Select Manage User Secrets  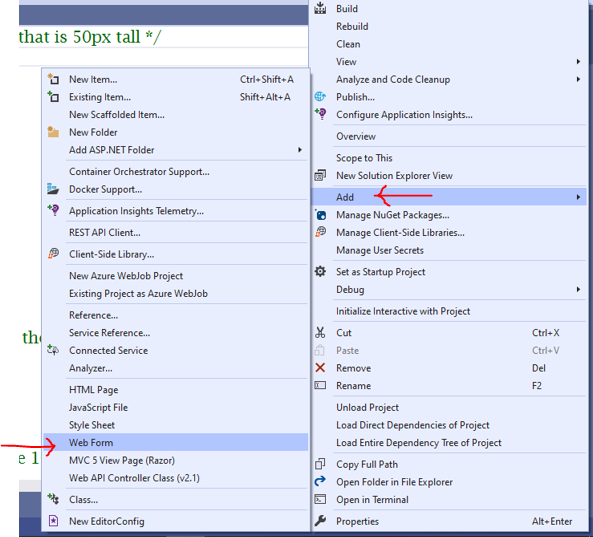[449, 250]
